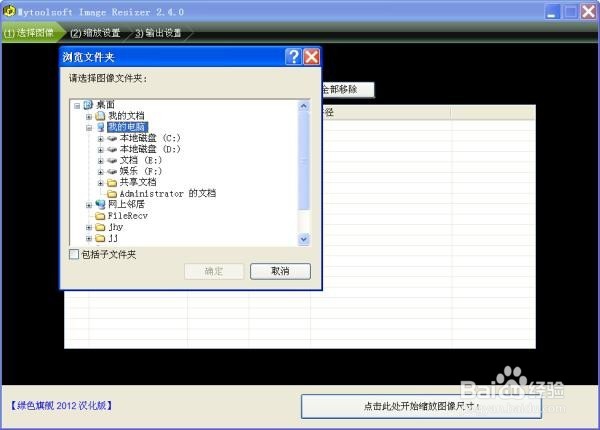Select the 共享文档 tree label
600x430 pixels.
(x=138, y=182)
